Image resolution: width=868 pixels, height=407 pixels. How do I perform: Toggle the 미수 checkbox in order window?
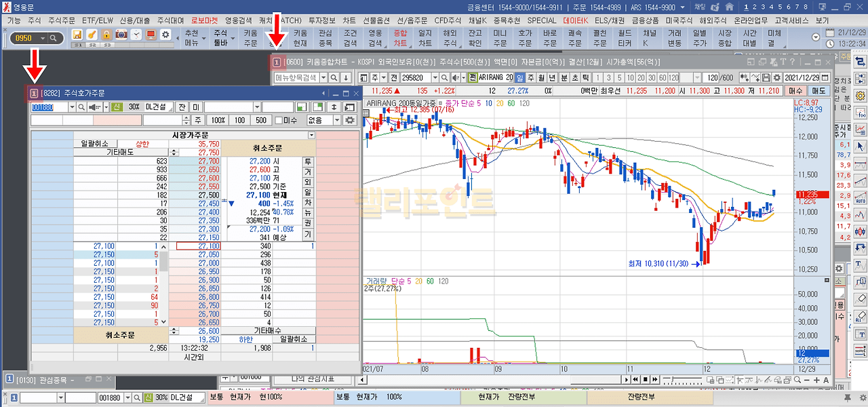pos(278,120)
